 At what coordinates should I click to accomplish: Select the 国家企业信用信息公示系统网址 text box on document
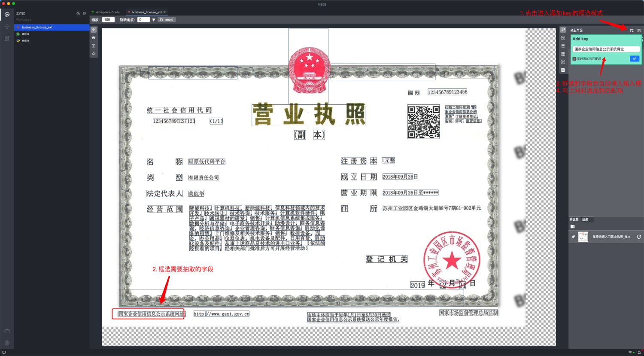(x=152, y=314)
